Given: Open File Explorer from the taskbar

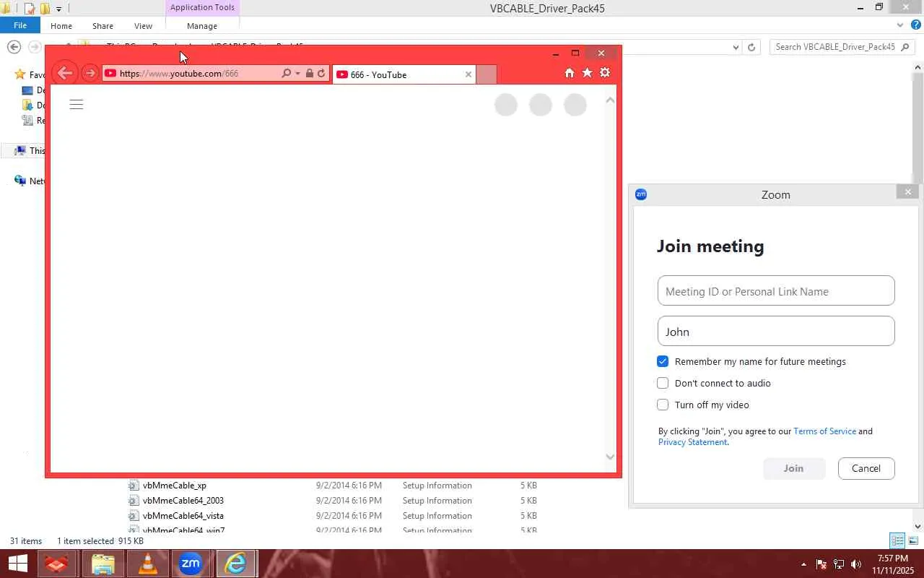Looking at the screenshot, I should (103, 564).
